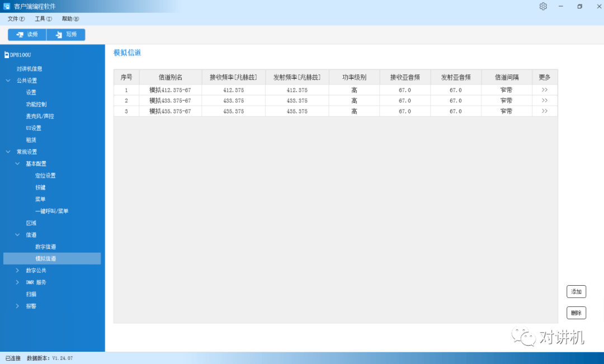Click the 读频 read frequency button
This screenshot has height=364, width=604.
tap(27, 34)
